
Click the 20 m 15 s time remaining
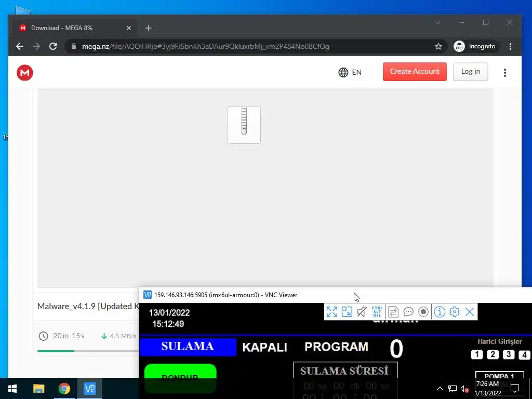pos(69,336)
